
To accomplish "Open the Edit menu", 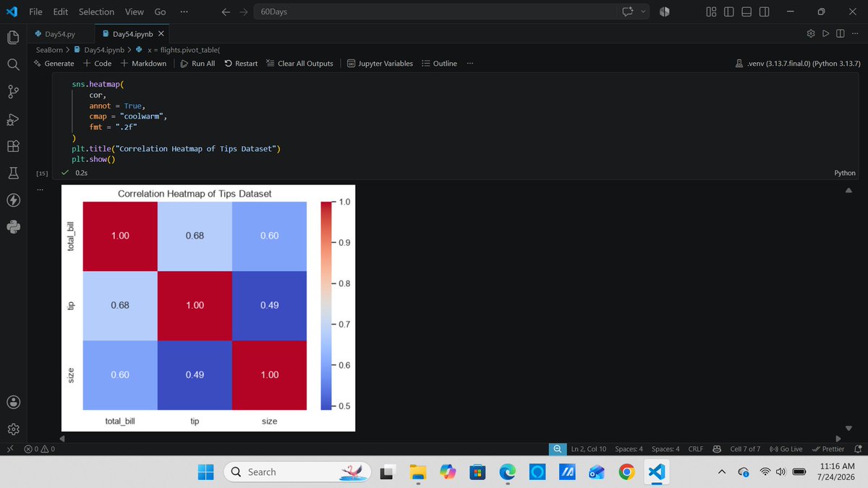I will [61, 12].
